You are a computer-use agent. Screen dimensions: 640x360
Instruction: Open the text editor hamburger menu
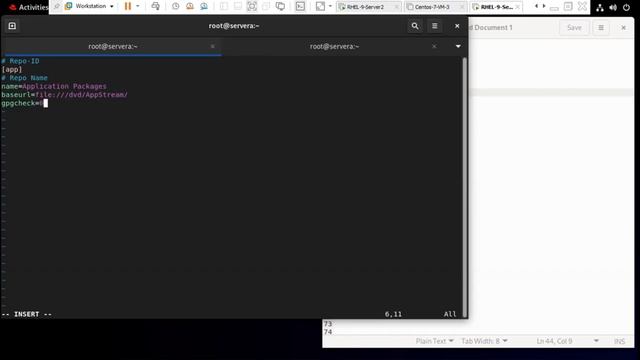[601, 27]
